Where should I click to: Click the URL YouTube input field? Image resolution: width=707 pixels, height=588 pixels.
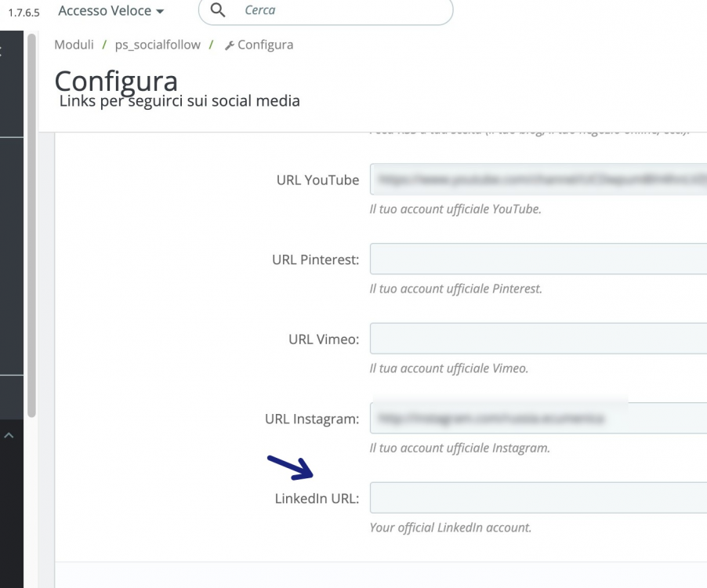(x=538, y=180)
